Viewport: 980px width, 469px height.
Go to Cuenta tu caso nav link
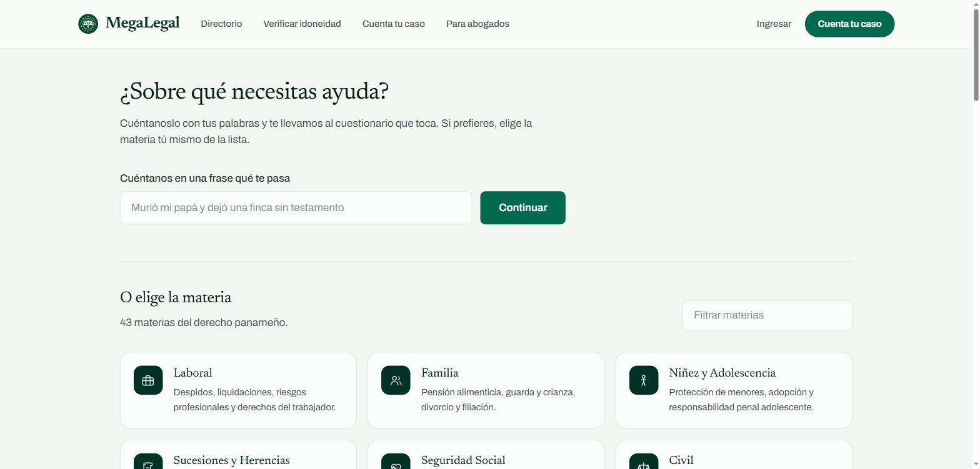tap(394, 24)
